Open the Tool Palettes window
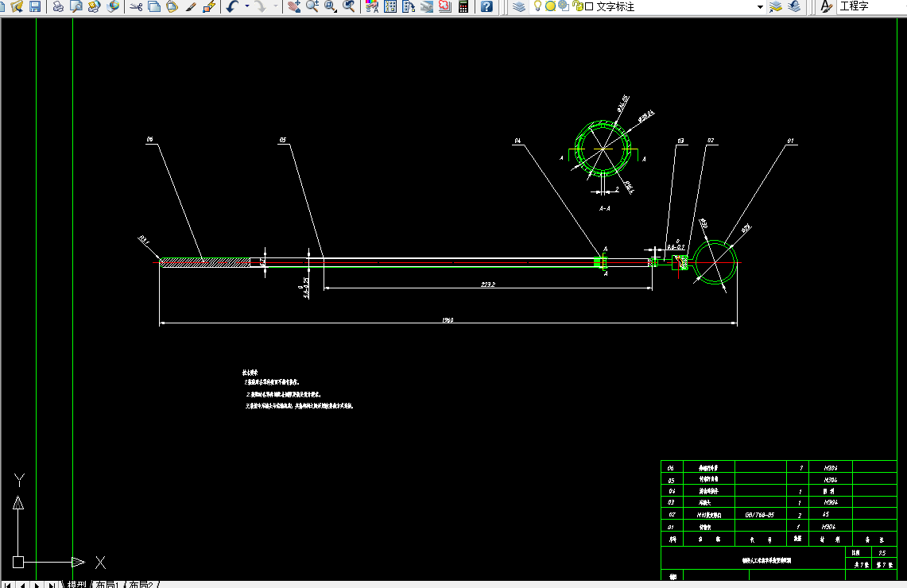 point(409,6)
